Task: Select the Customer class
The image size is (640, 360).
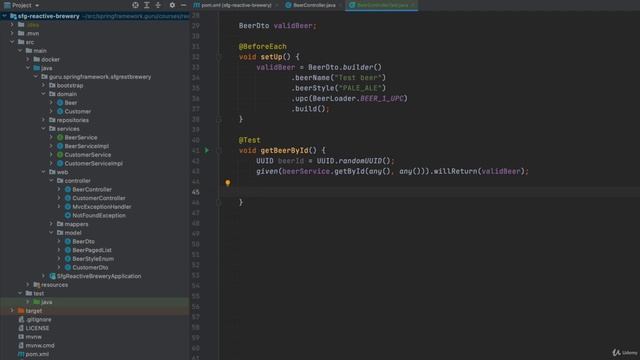Action: point(78,111)
